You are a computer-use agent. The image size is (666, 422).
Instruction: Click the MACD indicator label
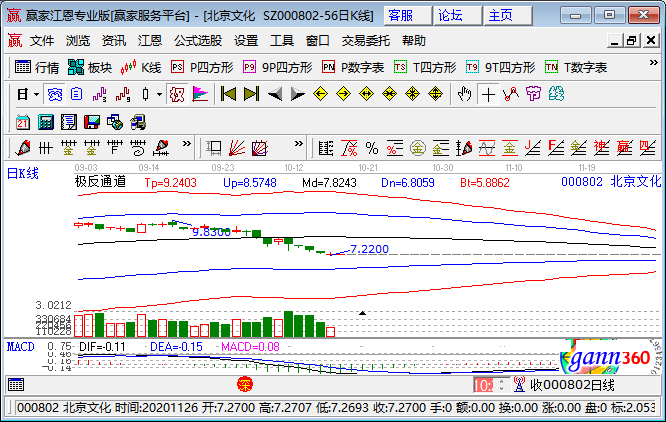[20, 347]
